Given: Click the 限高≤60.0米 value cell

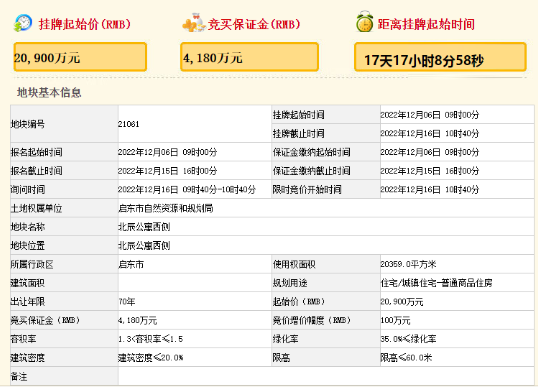Looking at the screenshot, I should coord(457,357).
